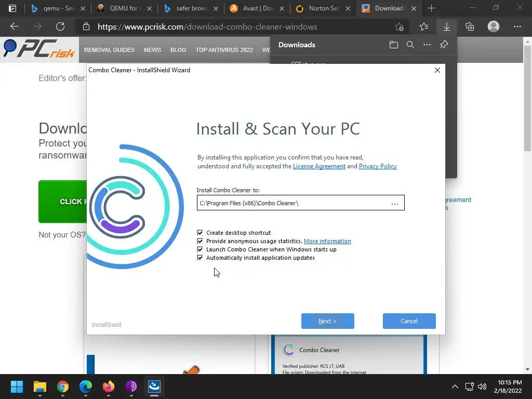
Task: Open site info lock icon
Action: (x=86, y=26)
